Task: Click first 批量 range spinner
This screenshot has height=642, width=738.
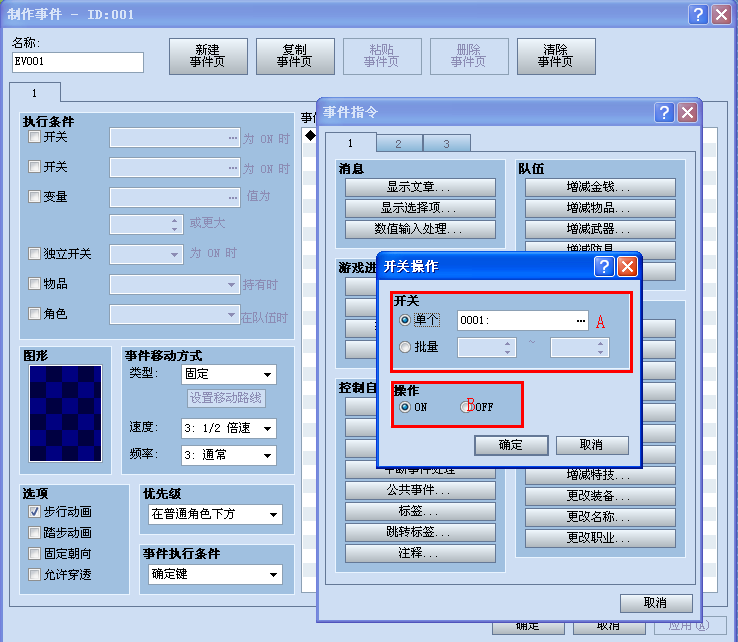Action: coord(487,347)
